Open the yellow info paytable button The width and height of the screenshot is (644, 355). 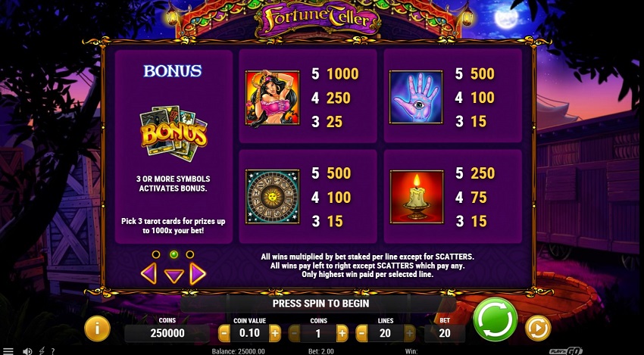[97, 329]
